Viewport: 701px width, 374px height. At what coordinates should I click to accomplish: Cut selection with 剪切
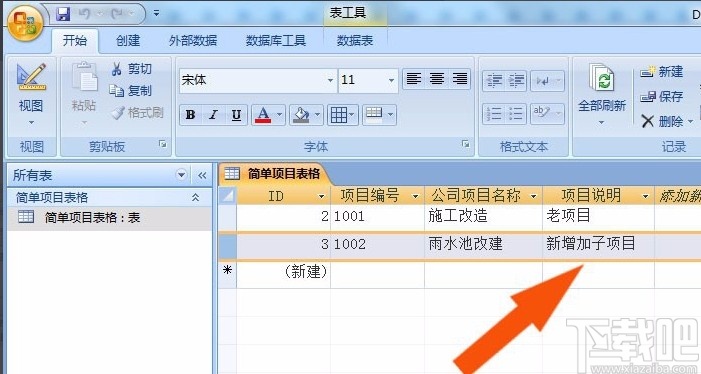pyautogui.click(x=131, y=69)
